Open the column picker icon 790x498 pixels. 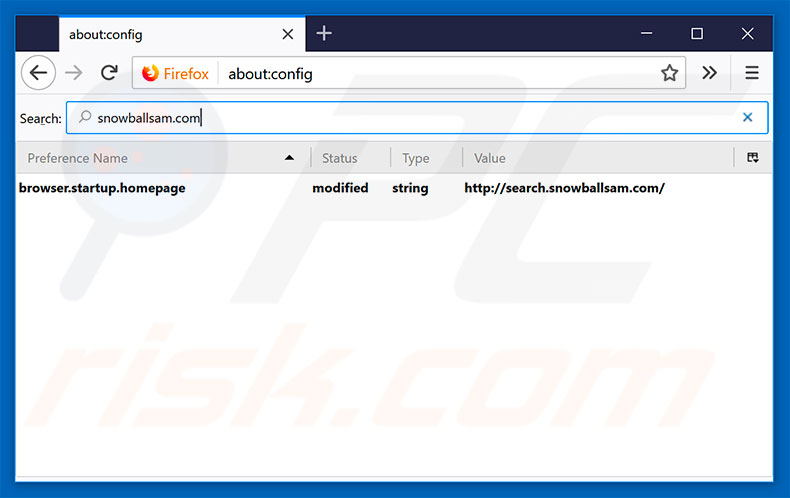pos(753,158)
